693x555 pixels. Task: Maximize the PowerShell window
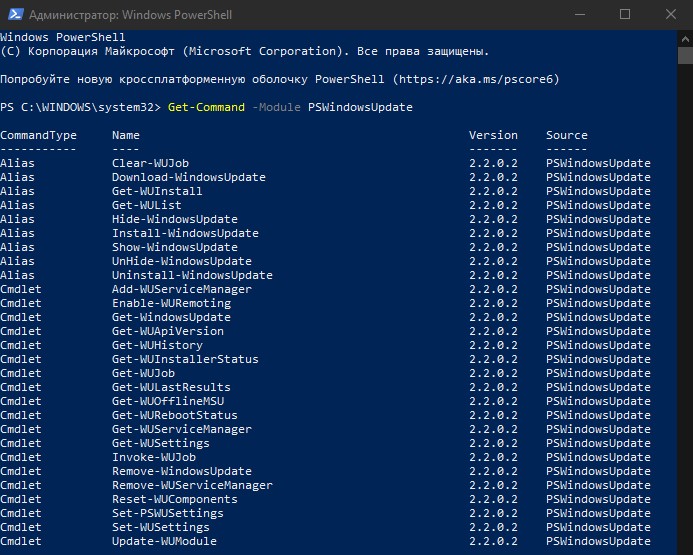pos(625,15)
